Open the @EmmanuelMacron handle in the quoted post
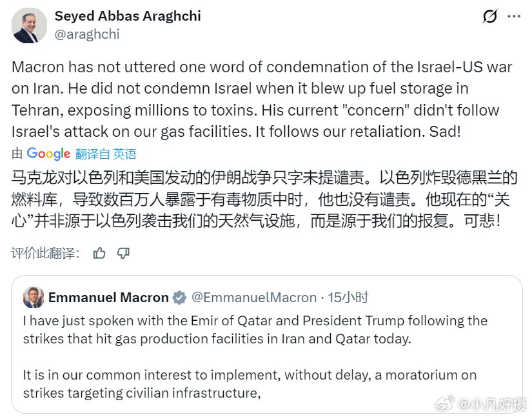Viewport: 532px width, 417px height. tap(254, 298)
